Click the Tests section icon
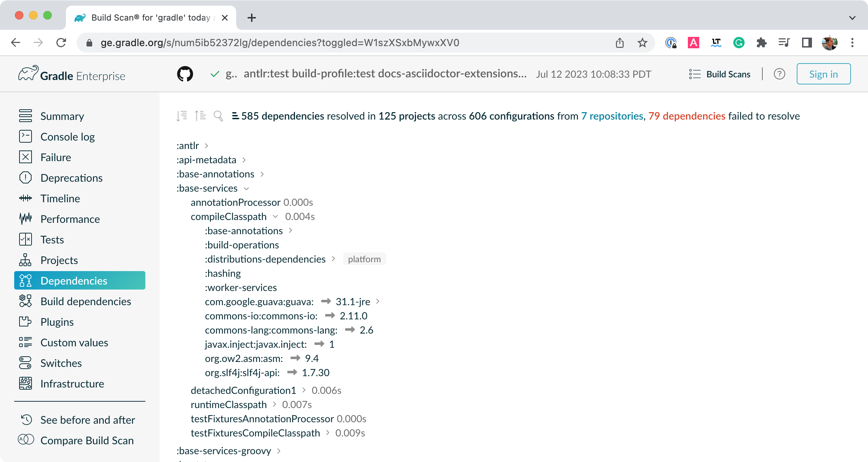 pyautogui.click(x=25, y=240)
